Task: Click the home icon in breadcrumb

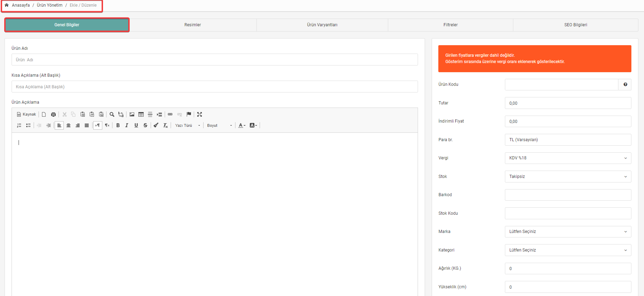Action: click(x=7, y=5)
